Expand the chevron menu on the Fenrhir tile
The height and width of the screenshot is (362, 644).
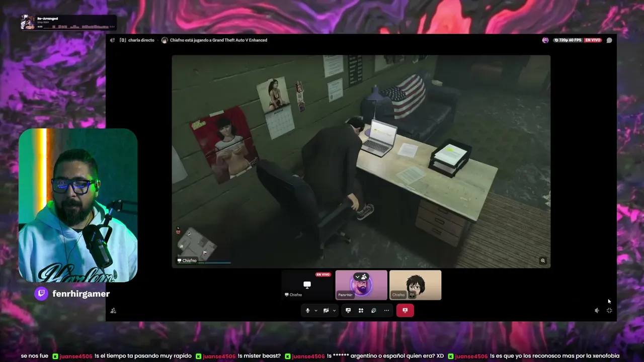click(x=357, y=277)
